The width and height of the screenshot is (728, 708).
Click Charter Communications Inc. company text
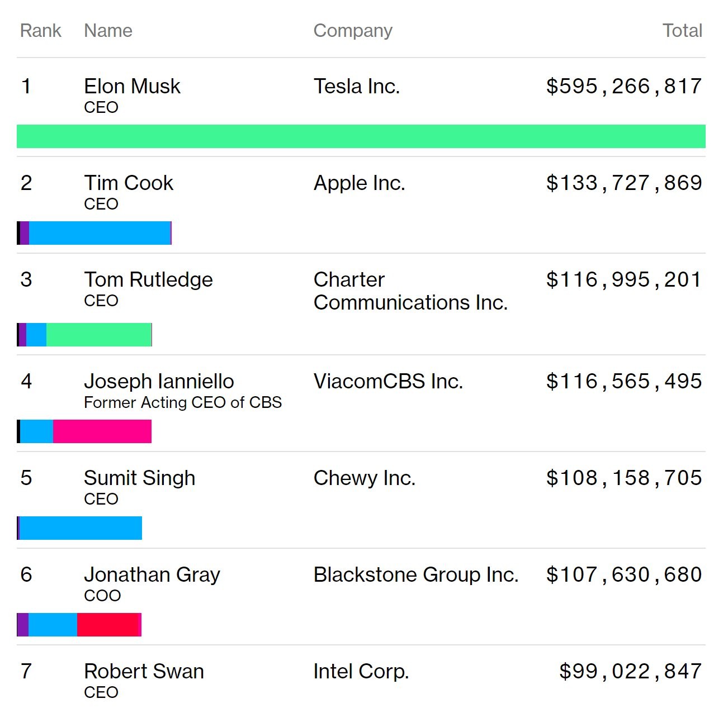(410, 291)
